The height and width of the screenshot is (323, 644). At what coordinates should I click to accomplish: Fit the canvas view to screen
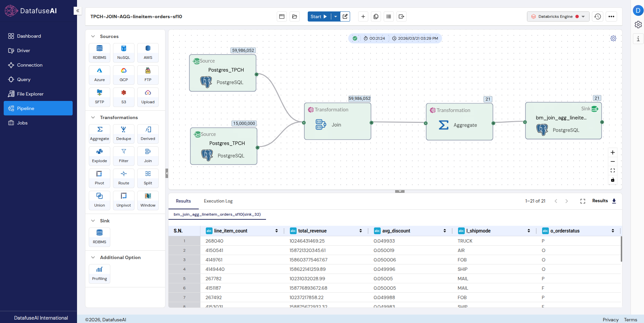[613, 171]
